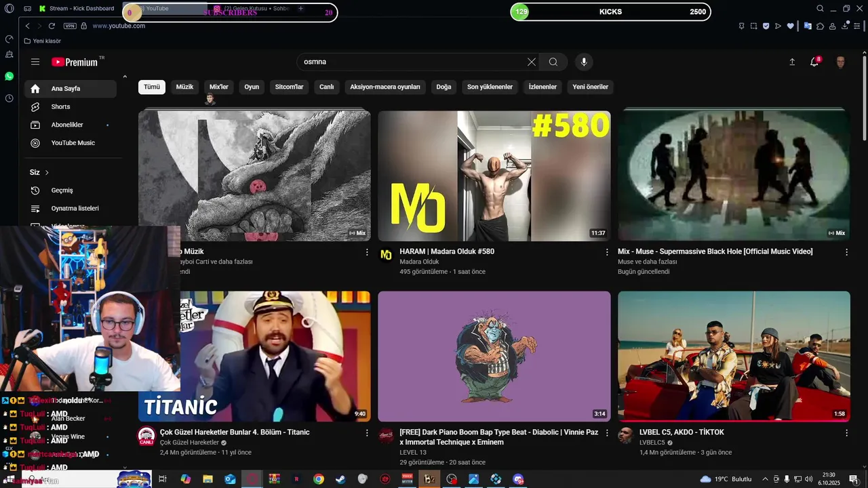
Task: Select the Aksiyon-macera oyunları chip
Action: pos(385,87)
